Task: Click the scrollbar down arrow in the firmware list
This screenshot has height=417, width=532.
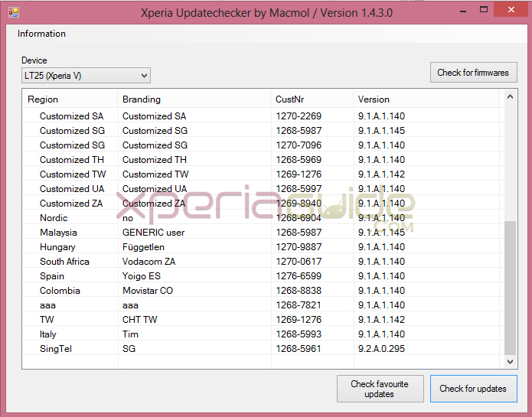Action: (x=510, y=361)
